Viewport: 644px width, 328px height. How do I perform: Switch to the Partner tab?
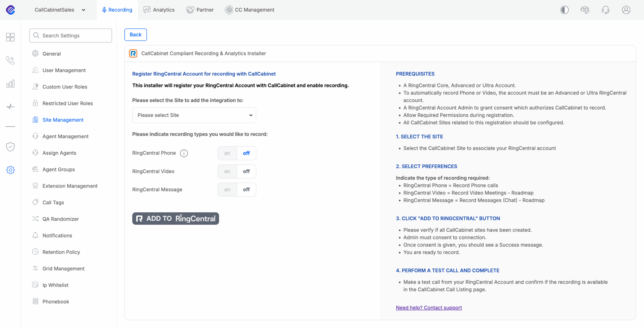200,10
